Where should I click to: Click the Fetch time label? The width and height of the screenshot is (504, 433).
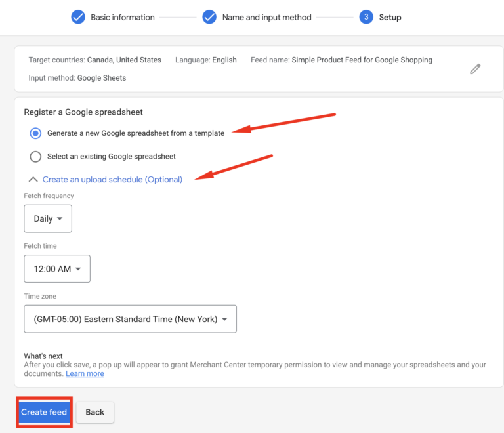(x=40, y=246)
